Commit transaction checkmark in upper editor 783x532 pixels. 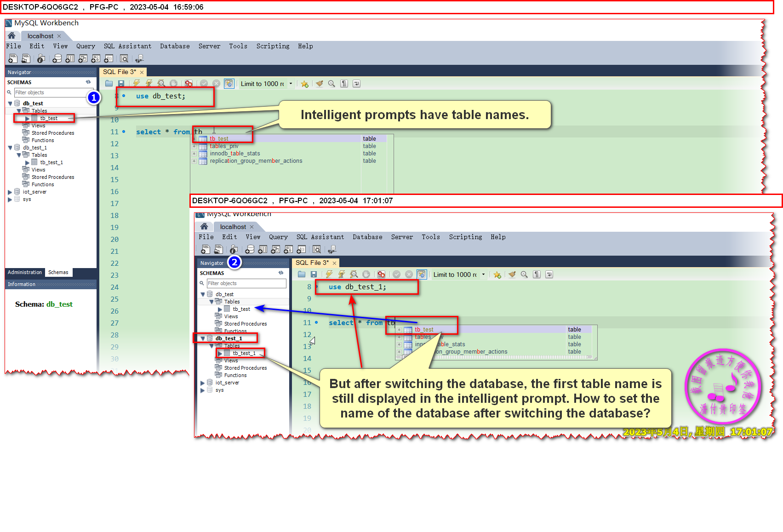point(204,84)
